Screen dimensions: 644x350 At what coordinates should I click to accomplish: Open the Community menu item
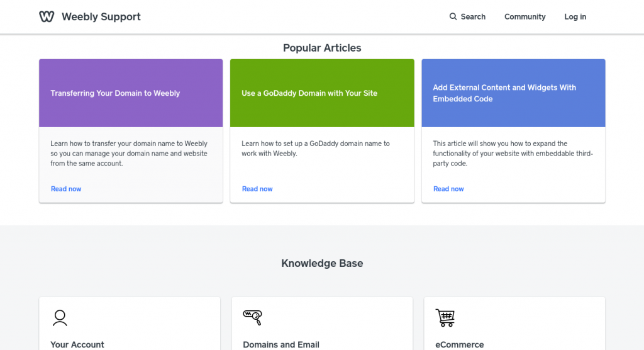point(525,17)
